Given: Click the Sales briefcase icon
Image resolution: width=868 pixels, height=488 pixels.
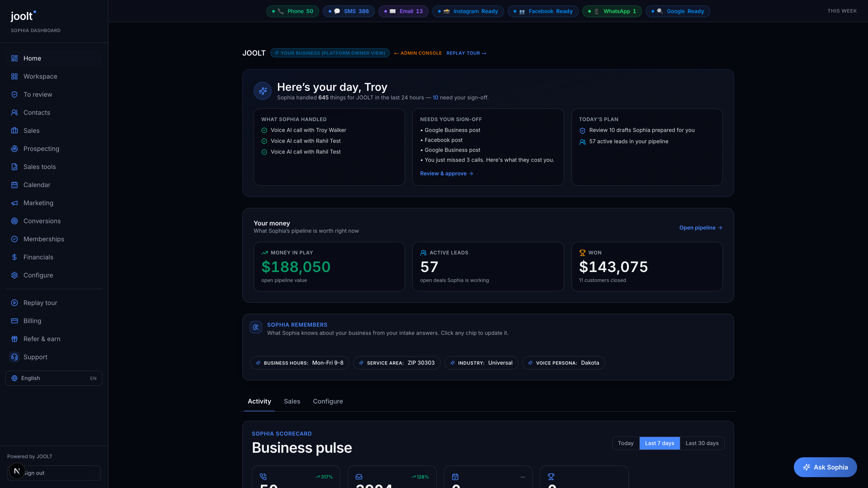Looking at the screenshot, I should pos(14,131).
